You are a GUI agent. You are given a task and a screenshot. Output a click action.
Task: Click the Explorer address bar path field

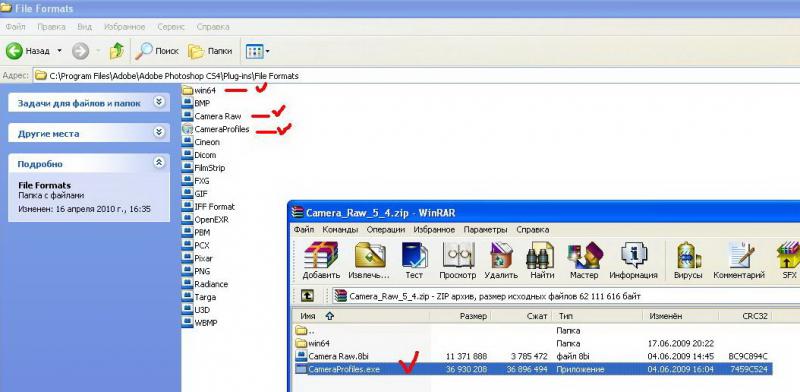click(416, 76)
